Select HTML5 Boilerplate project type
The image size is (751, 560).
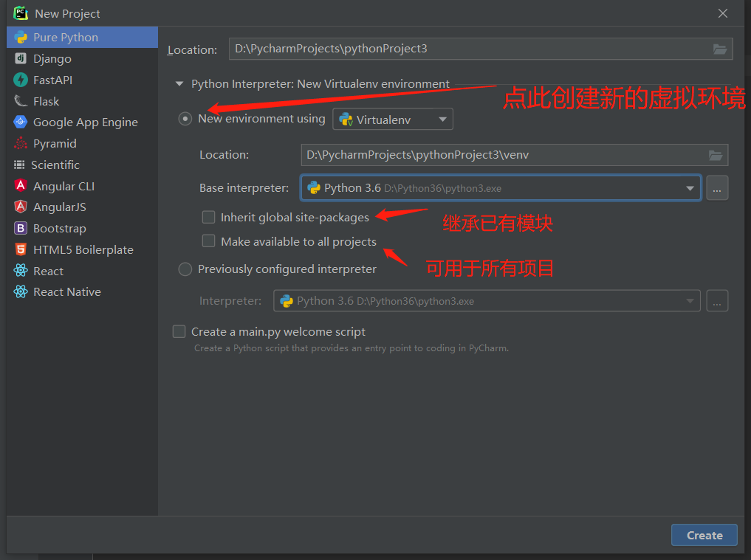pos(83,249)
